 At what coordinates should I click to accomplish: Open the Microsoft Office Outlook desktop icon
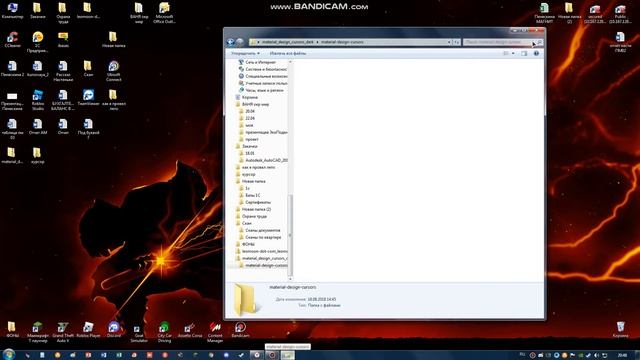[164, 13]
